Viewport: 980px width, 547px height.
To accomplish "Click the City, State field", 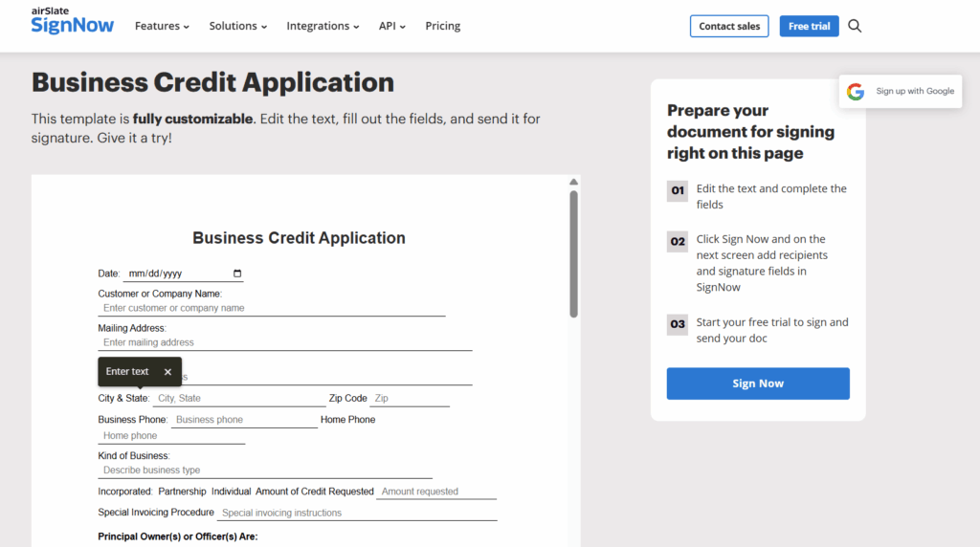I will [238, 399].
